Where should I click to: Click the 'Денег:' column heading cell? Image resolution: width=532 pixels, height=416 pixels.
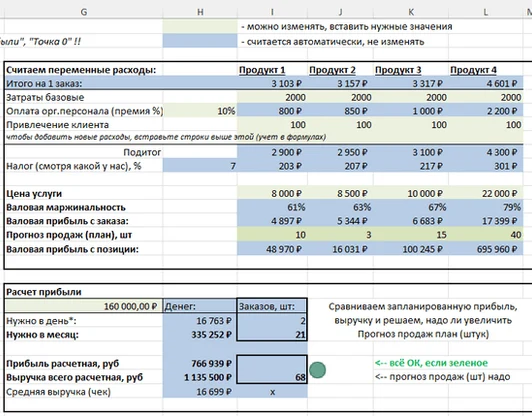pyautogui.click(x=200, y=306)
